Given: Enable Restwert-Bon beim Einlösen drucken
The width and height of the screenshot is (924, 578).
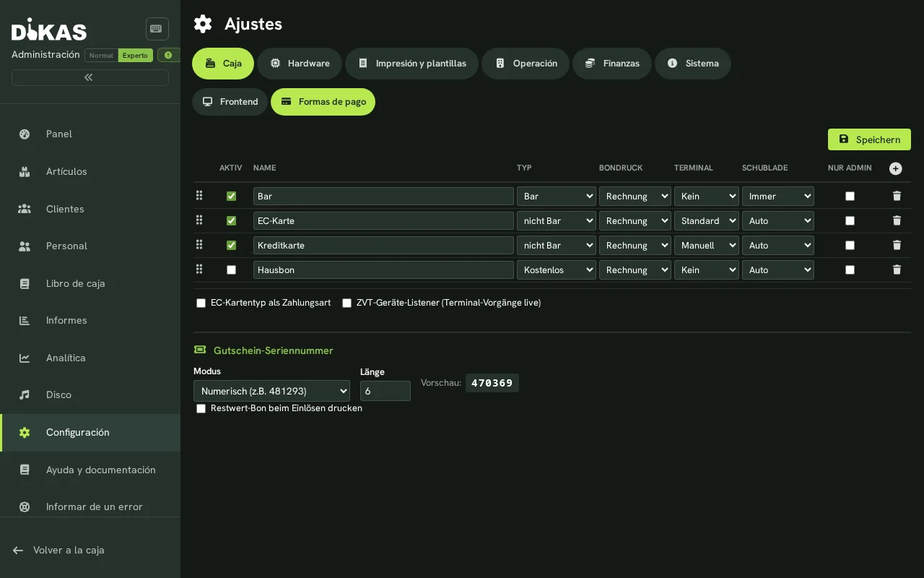Looking at the screenshot, I should pyautogui.click(x=201, y=408).
